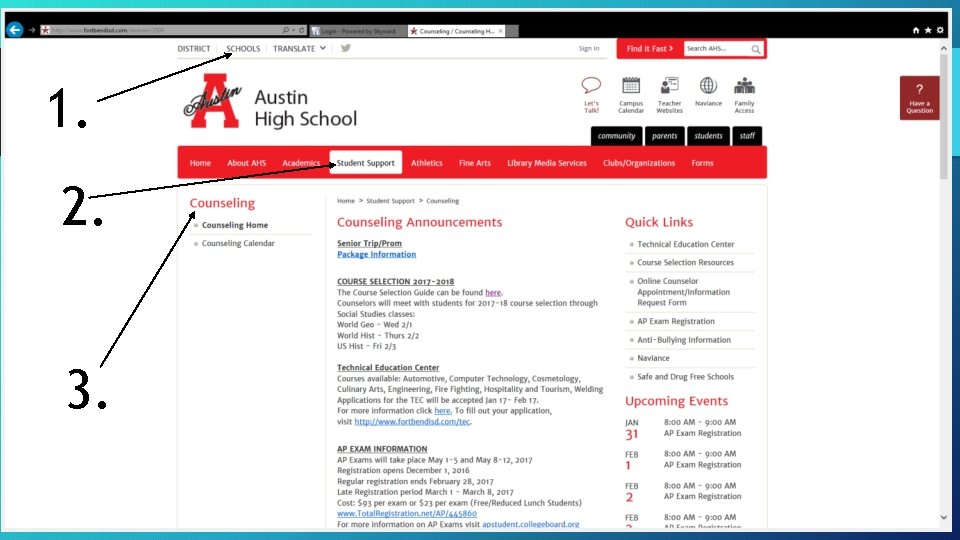This screenshot has width=960, height=540.
Task: Click the site search magnifier icon
Action: click(756, 49)
